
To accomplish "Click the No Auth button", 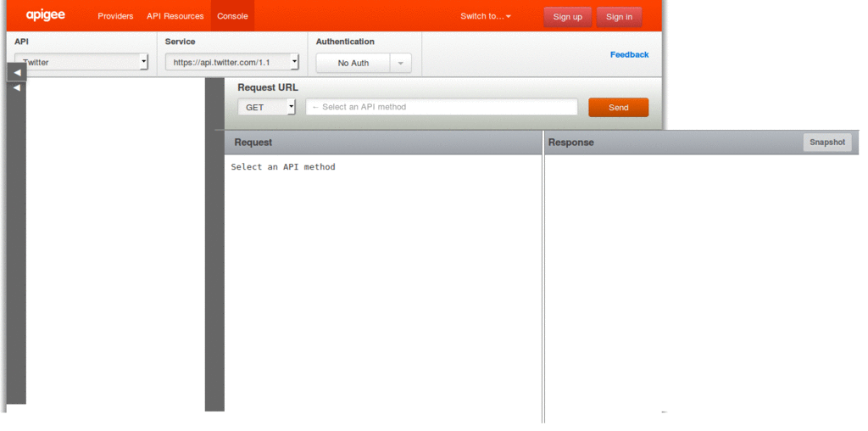I will (x=353, y=63).
